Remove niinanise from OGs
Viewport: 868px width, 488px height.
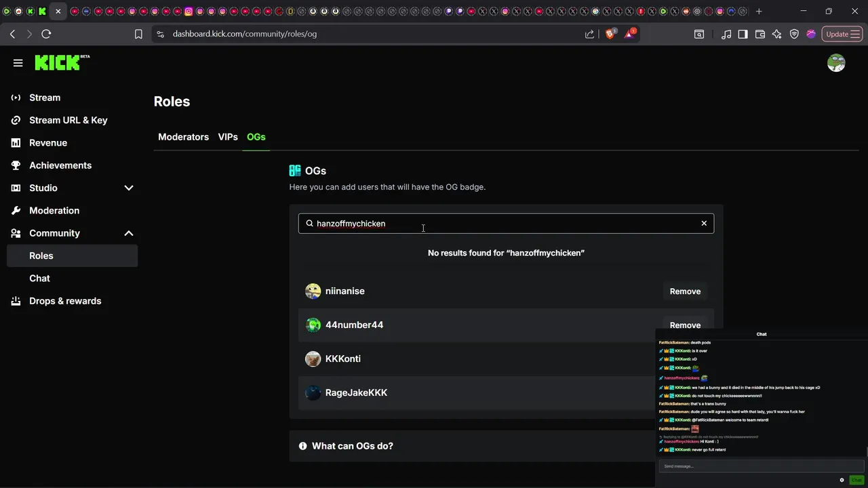coord(685,291)
